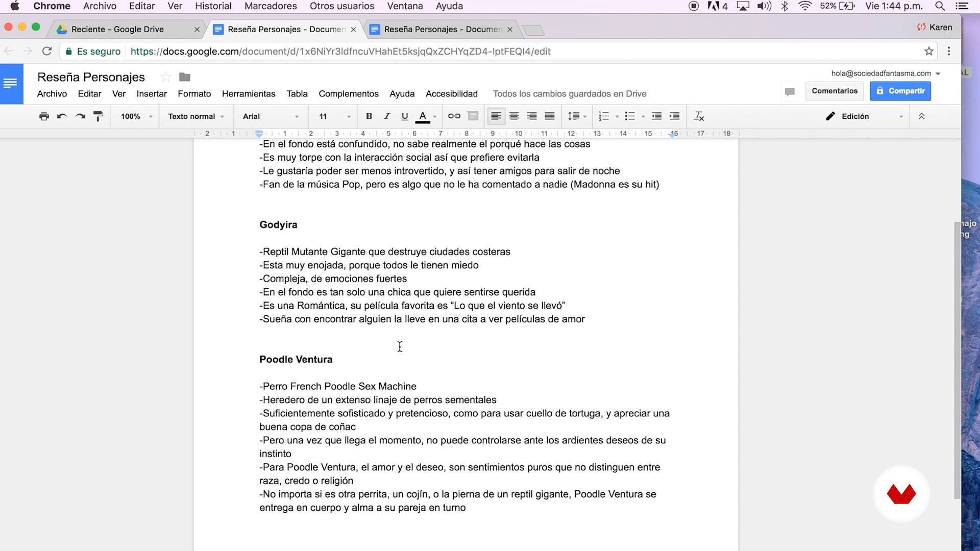
Task: Clear formatting from selected text
Action: coord(699,116)
